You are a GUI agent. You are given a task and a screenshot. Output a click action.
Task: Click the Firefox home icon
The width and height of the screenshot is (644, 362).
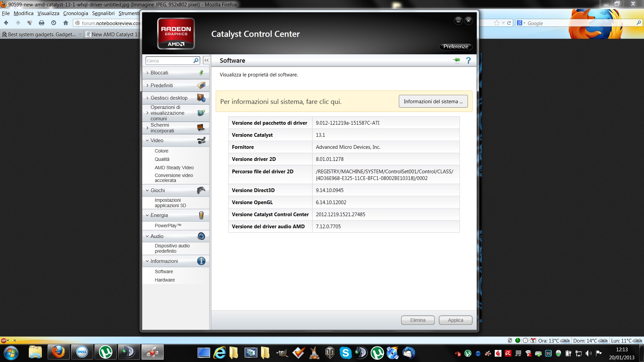pyautogui.click(x=66, y=23)
